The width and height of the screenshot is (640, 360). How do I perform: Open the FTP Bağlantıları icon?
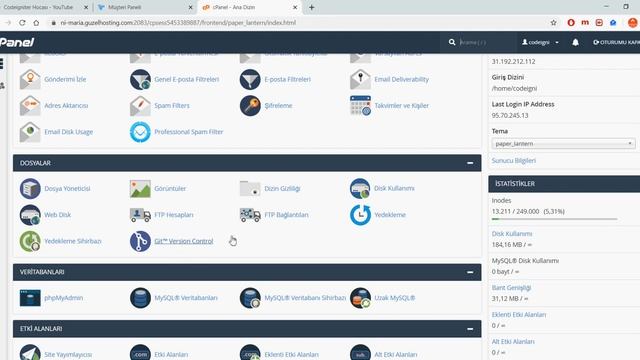coord(250,215)
